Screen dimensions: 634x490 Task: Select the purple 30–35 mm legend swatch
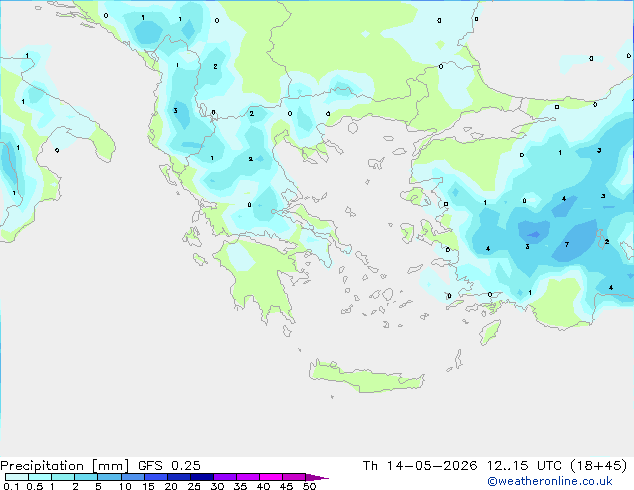225,477
